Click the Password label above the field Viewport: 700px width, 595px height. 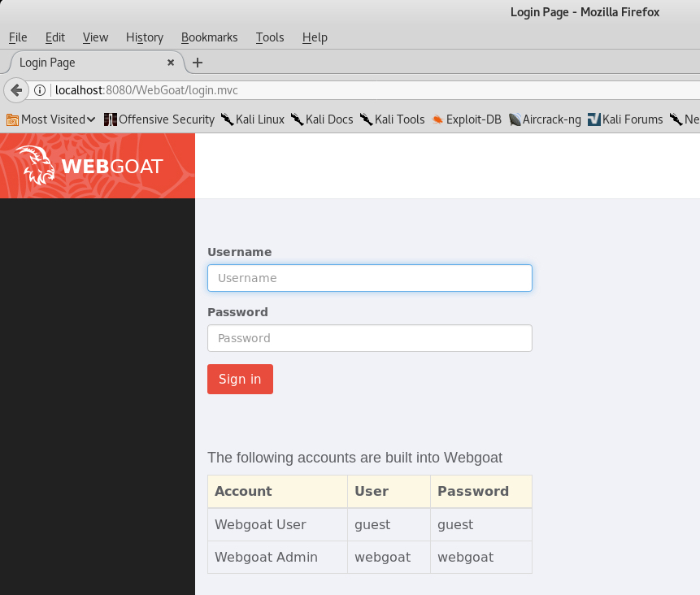click(x=237, y=312)
